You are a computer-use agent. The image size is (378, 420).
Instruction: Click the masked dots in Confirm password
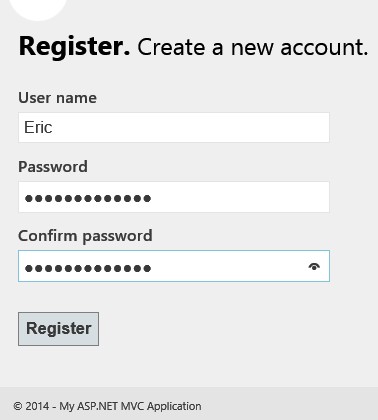[x=88, y=268]
